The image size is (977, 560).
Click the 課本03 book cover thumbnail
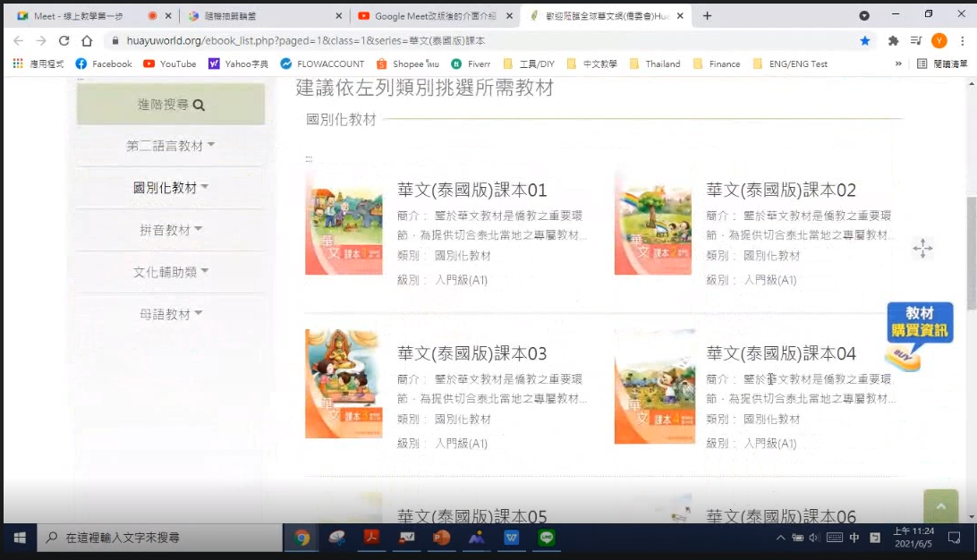point(344,384)
